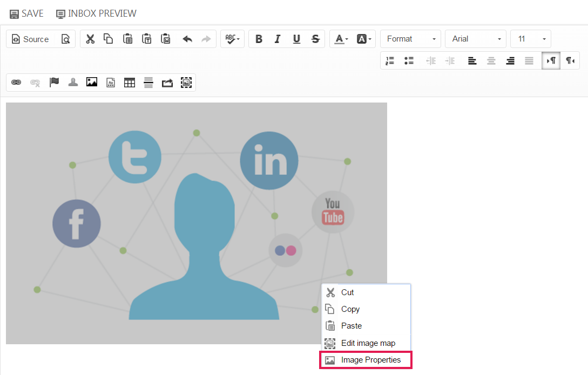This screenshot has height=375, width=588.
Task: Click the Copy icon in toolbar
Action: (x=109, y=39)
